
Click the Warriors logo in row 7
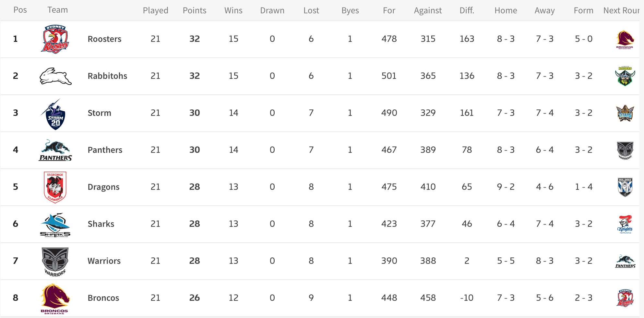(x=55, y=262)
